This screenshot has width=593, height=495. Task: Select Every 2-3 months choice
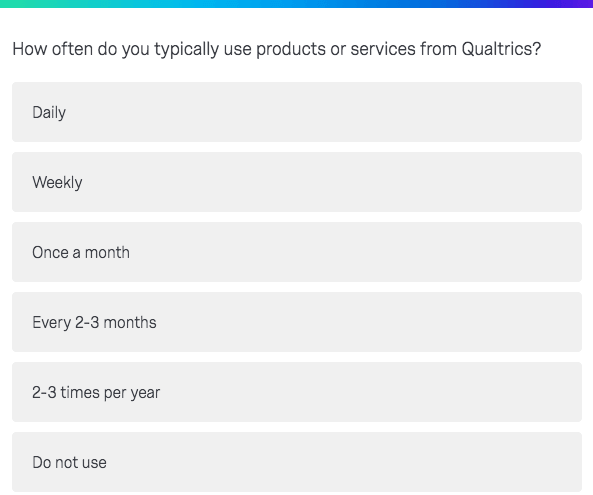coord(297,322)
